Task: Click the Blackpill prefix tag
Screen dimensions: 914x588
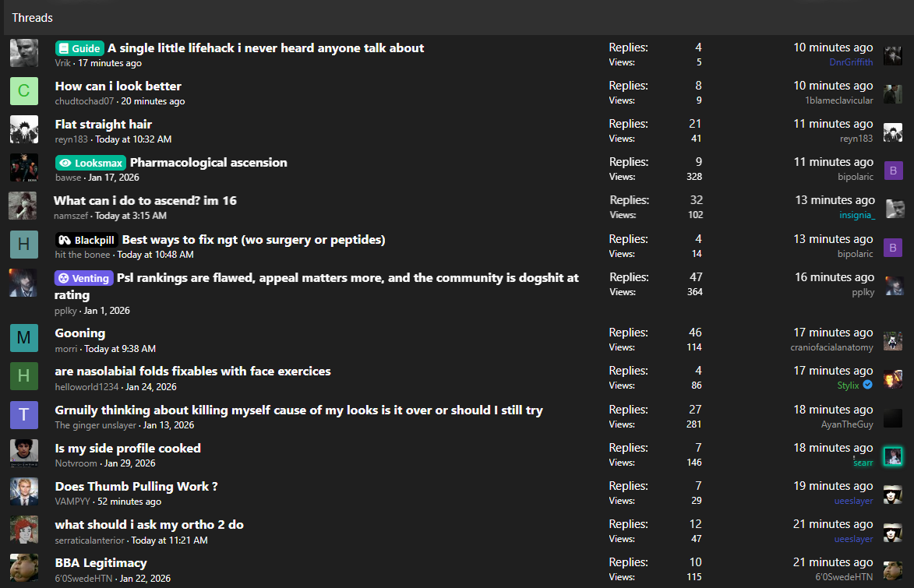Action: coord(86,240)
